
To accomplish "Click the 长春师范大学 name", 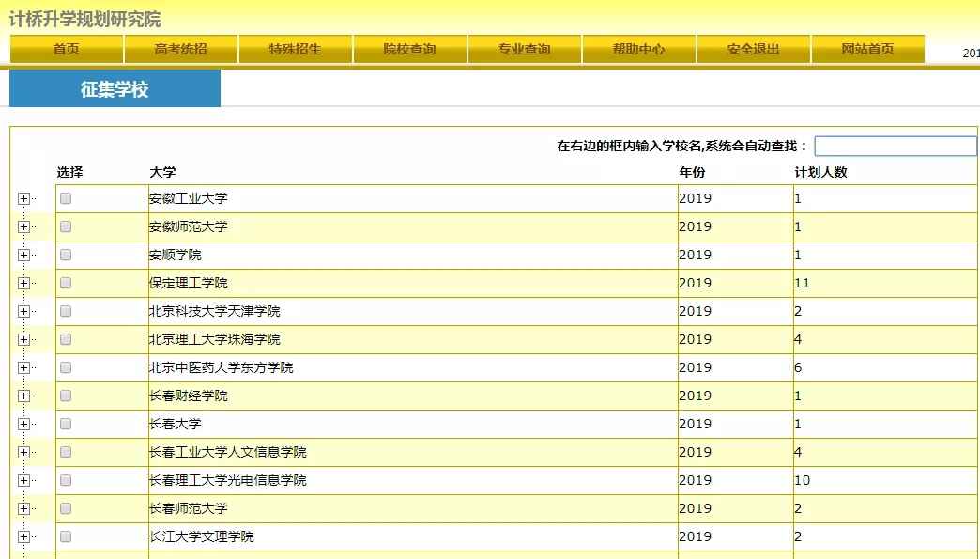I will [x=188, y=507].
